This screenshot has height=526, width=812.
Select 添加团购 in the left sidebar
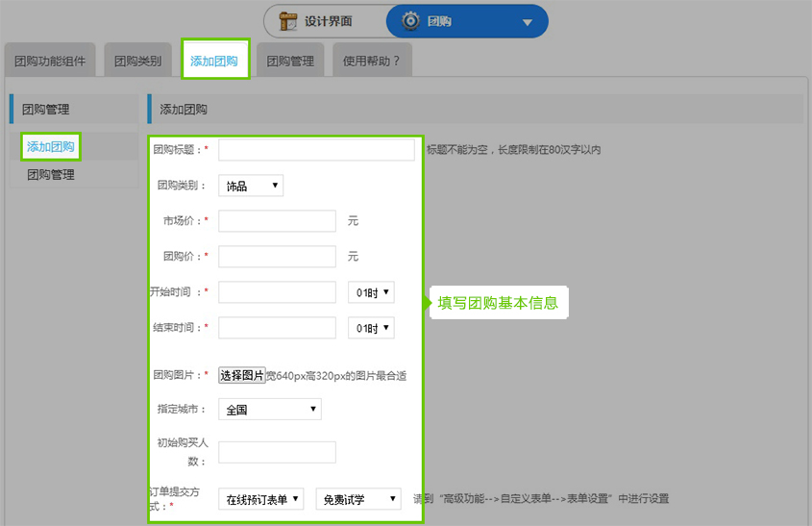(51, 147)
